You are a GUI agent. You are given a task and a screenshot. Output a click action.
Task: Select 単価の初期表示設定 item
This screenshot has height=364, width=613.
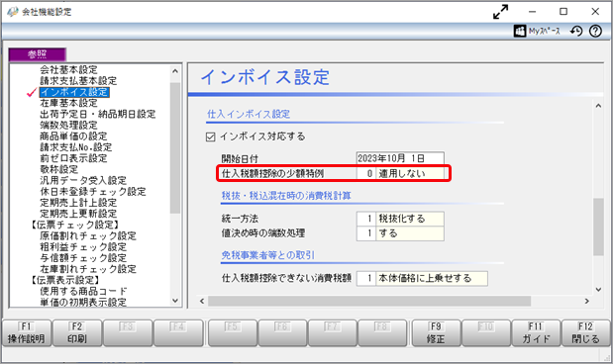click(x=83, y=302)
